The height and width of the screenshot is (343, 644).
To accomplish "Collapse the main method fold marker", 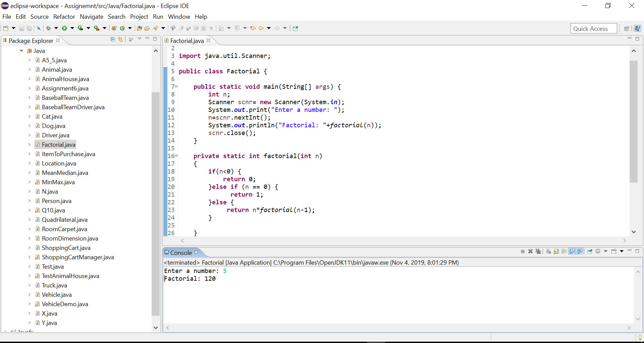I will click(176, 86).
